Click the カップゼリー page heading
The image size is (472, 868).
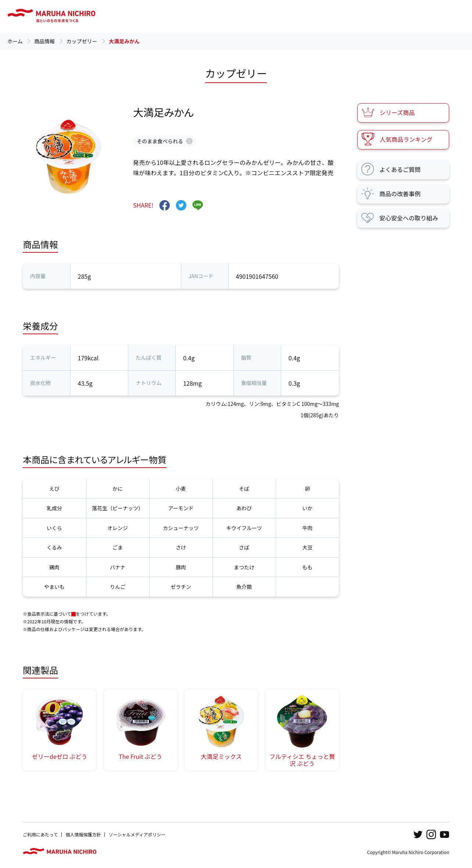coord(236,73)
